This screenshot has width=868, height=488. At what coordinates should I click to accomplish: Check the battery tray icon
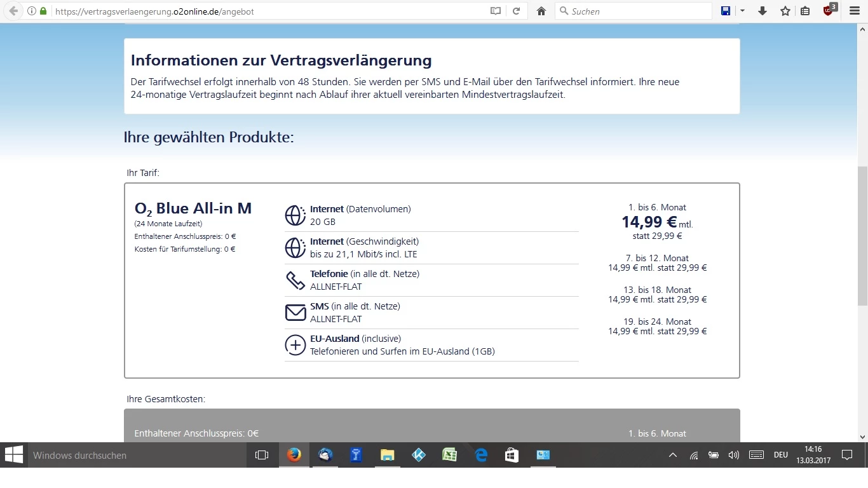[x=714, y=455]
